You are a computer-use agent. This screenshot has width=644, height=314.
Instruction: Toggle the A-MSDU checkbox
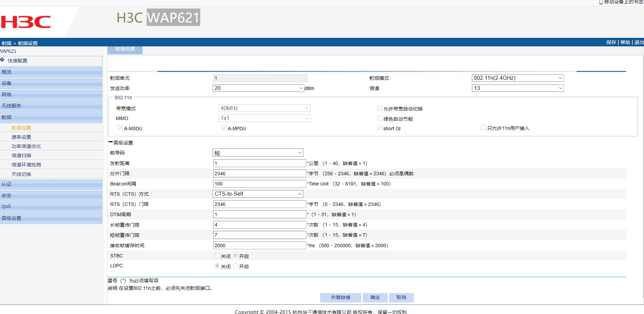tap(120, 128)
